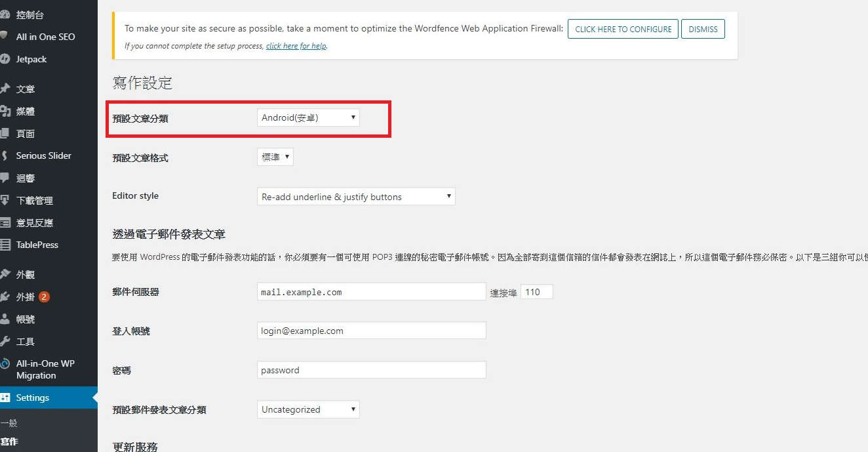Image resolution: width=868 pixels, height=452 pixels.
Task: Click the mail server field mail.example.com
Action: (x=371, y=292)
